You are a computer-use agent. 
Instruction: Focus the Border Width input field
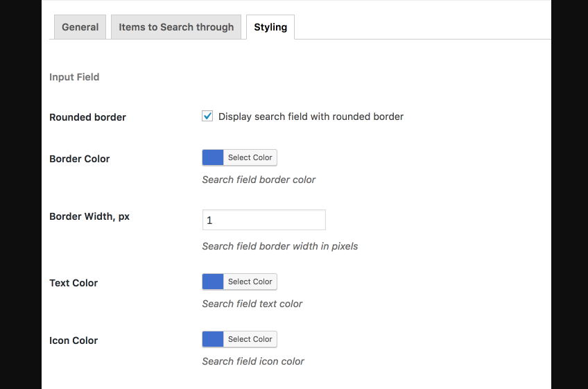(263, 220)
